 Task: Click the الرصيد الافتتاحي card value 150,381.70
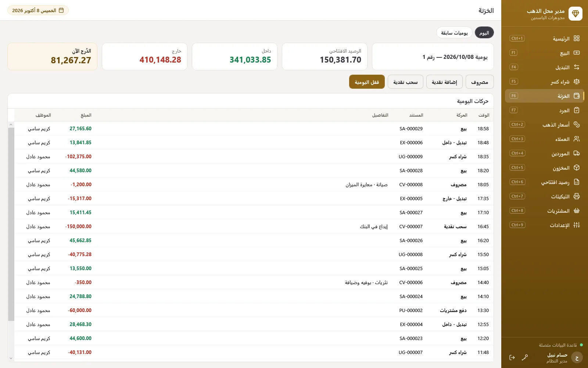340,60
